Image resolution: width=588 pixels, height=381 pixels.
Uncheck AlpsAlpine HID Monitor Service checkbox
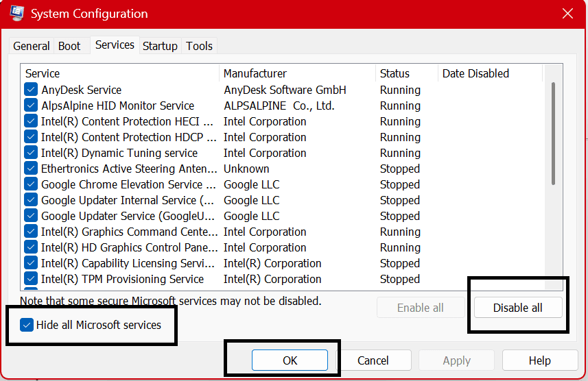pos(31,106)
